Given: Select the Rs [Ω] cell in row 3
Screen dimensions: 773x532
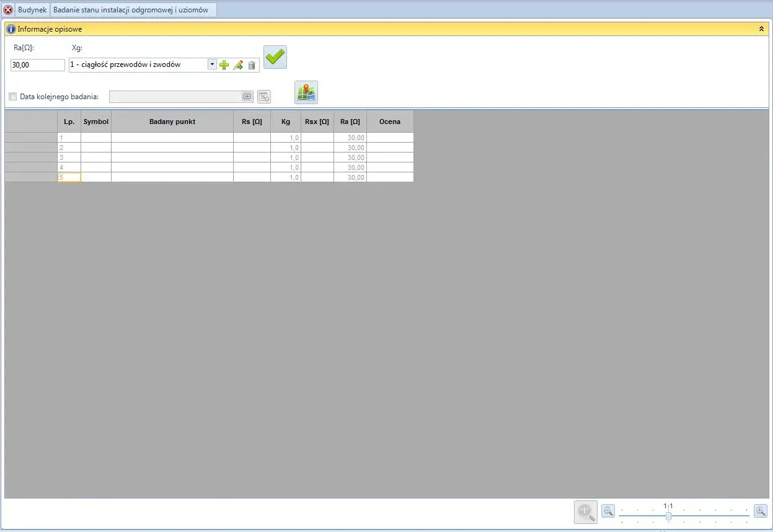Looking at the screenshot, I should 252,157.
